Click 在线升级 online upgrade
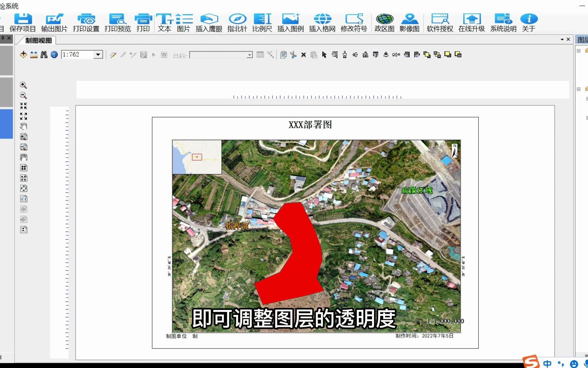Viewport: 588px width, 368px height. point(472,22)
